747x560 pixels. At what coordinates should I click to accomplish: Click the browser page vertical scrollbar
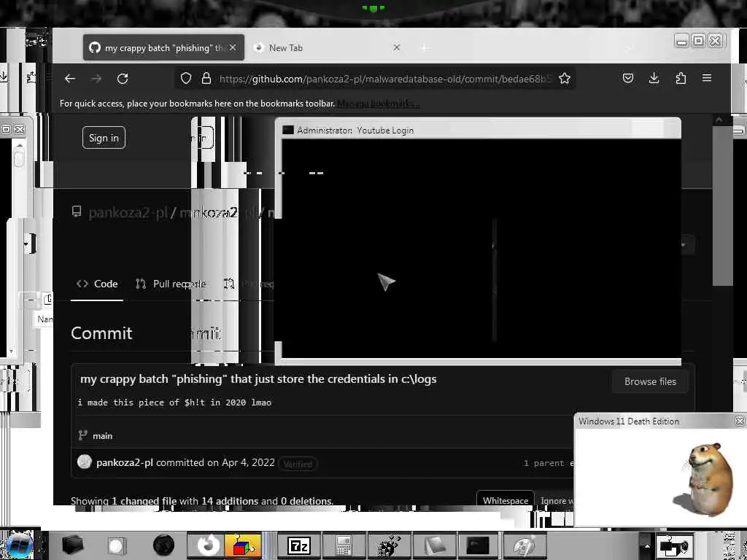721,205
